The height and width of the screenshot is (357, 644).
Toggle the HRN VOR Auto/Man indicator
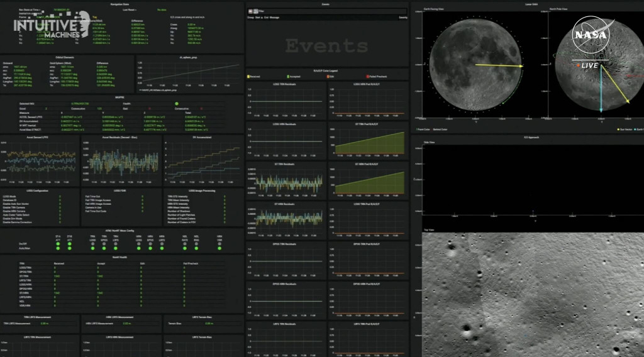[219, 248]
